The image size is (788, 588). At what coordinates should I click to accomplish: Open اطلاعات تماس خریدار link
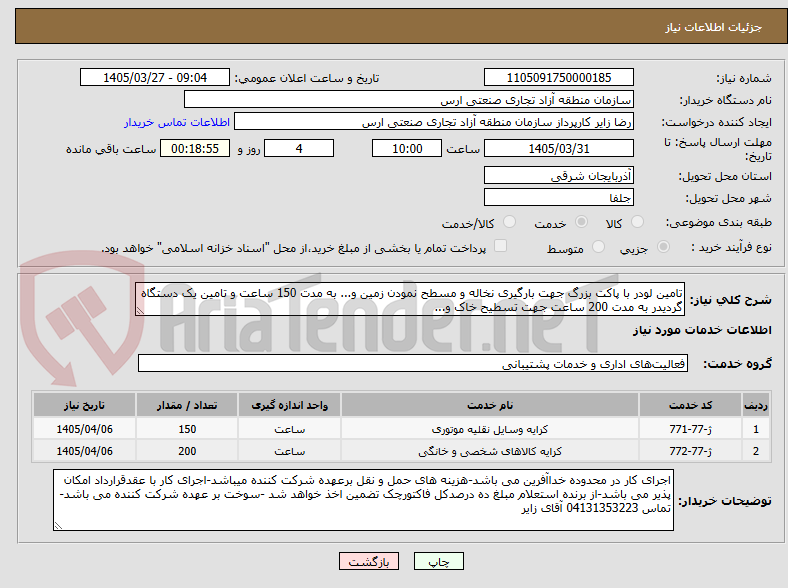pos(177,122)
